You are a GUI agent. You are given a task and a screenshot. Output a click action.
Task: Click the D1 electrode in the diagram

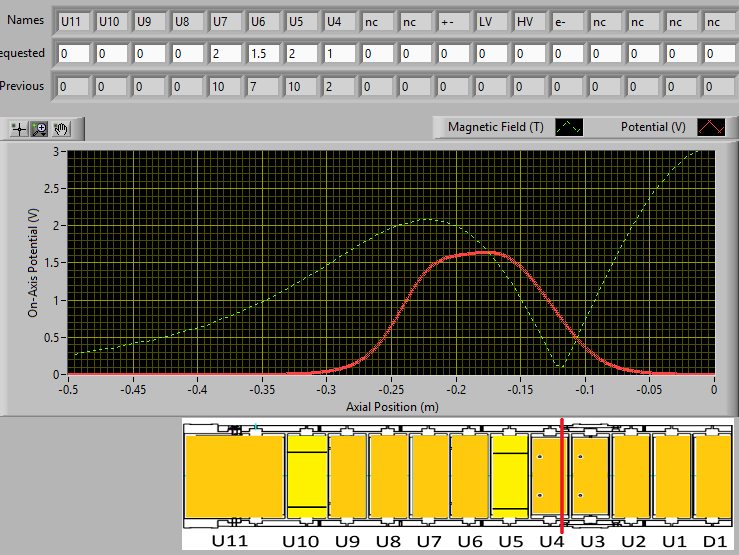pyautogui.click(x=714, y=479)
